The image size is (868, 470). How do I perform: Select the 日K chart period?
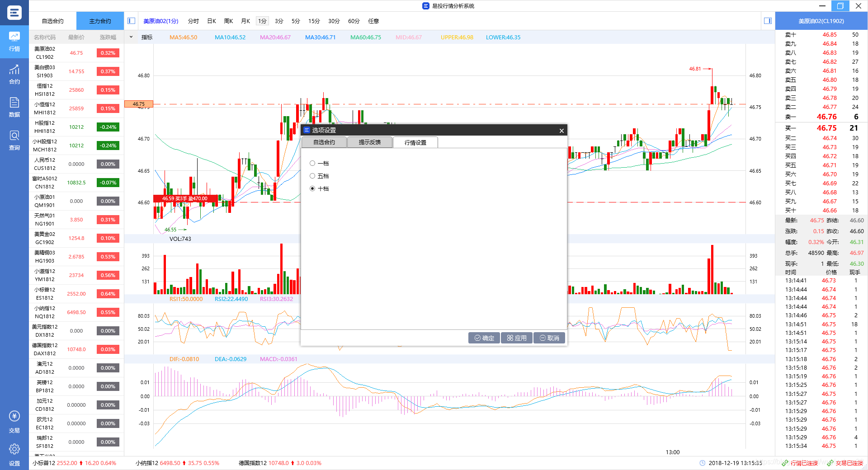tap(212, 21)
